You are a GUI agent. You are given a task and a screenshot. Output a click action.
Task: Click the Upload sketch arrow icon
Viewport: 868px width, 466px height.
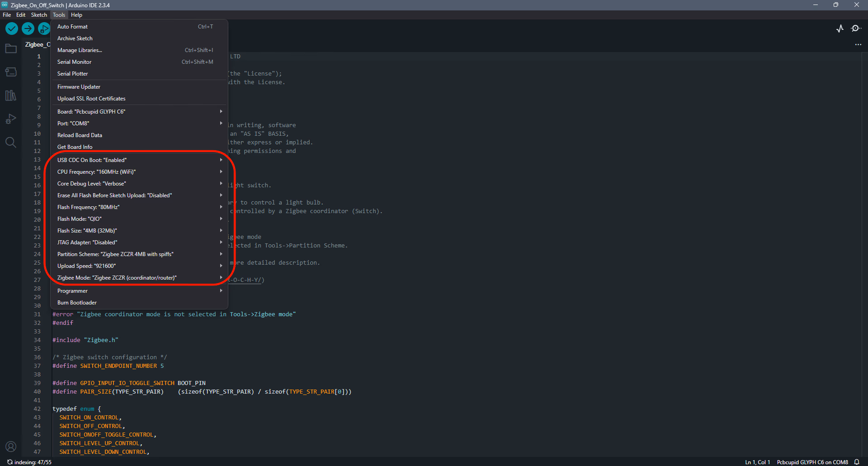[28, 28]
